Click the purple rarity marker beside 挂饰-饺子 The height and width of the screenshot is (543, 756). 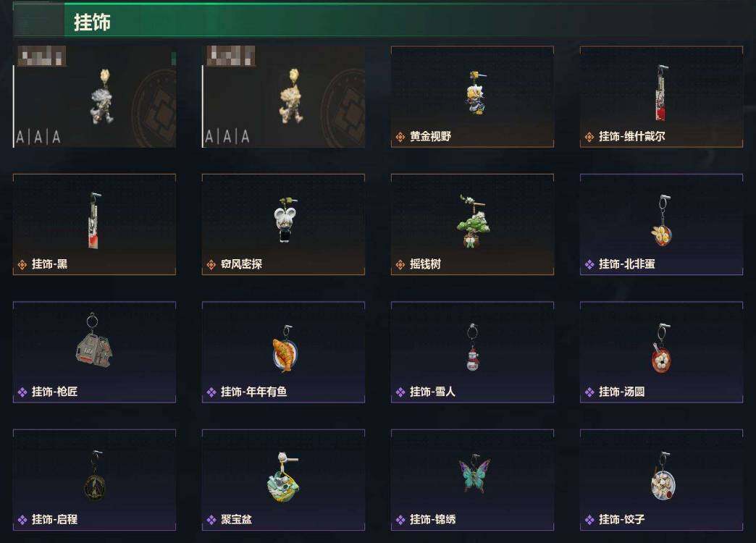[x=589, y=520]
